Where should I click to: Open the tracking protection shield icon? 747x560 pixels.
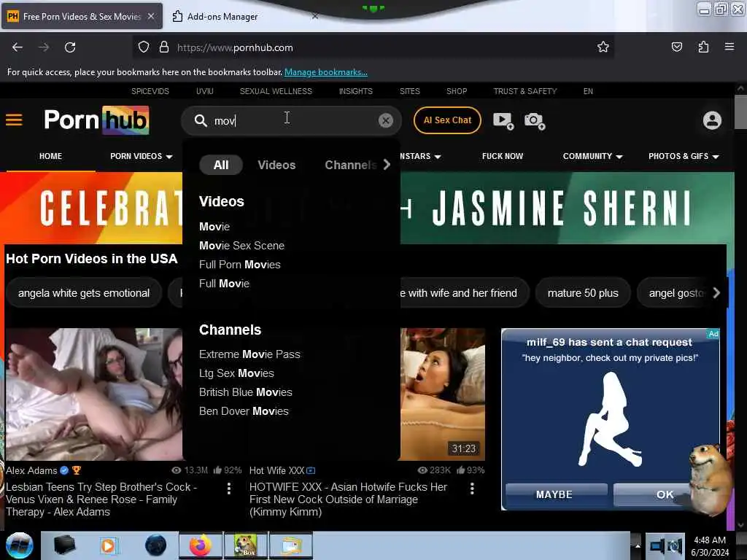pos(144,47)
